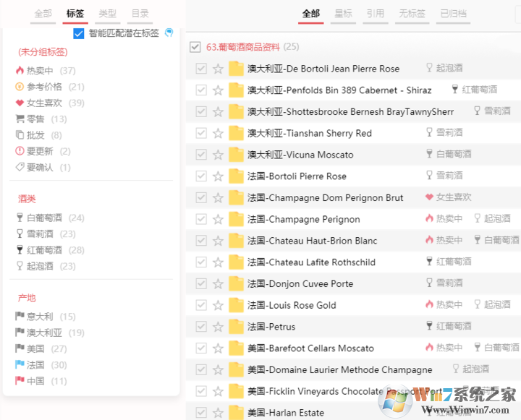Check the Champagne Perignon row checkbox
This screenshot has width=521, height=420.
tap(201, 219)
